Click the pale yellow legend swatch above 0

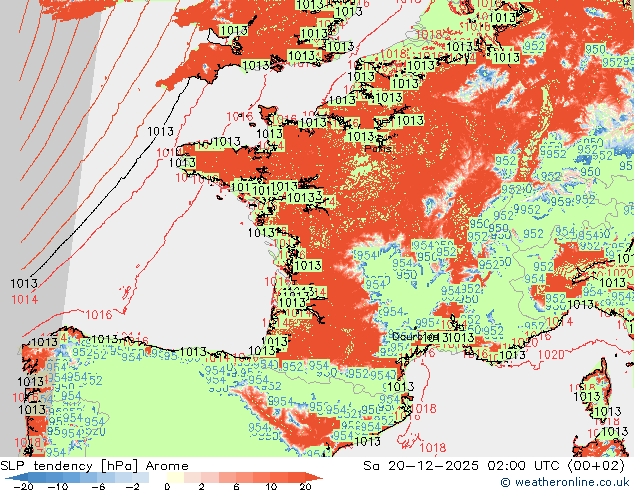[x=175, y=477]
